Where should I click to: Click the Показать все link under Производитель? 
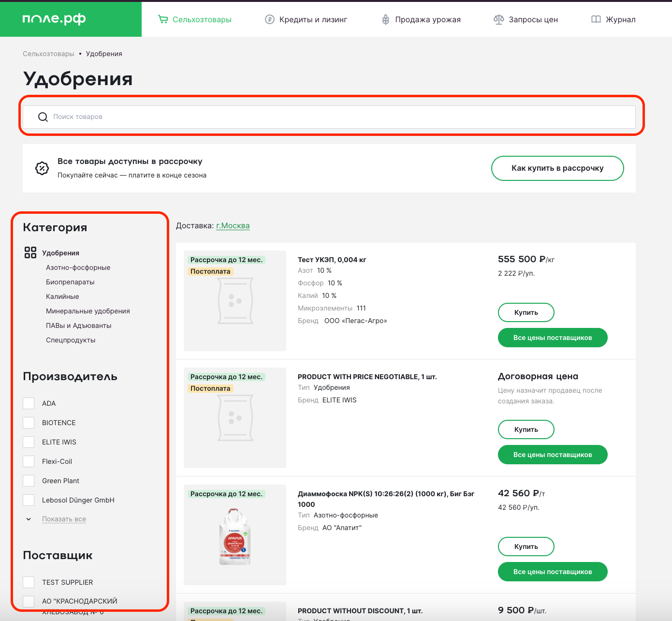[x=64, y=519]
